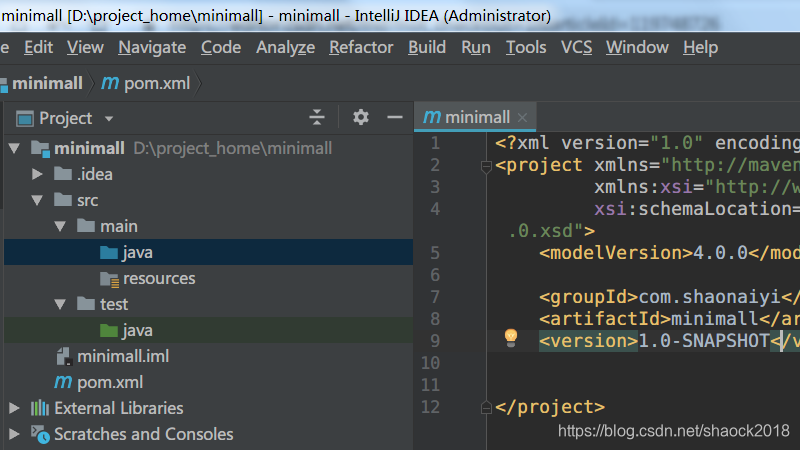The width and height of the screenshot is (800, 450).
Task: Select Scratches and Consoles in tree
Action: (x=209, y=434)
